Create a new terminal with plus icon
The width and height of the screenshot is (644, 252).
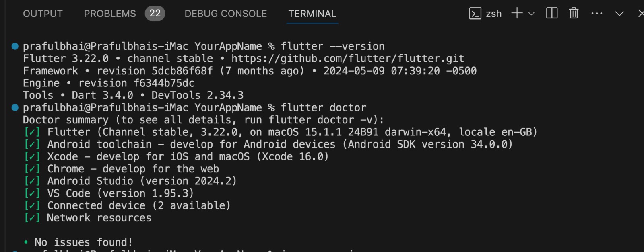517,13
